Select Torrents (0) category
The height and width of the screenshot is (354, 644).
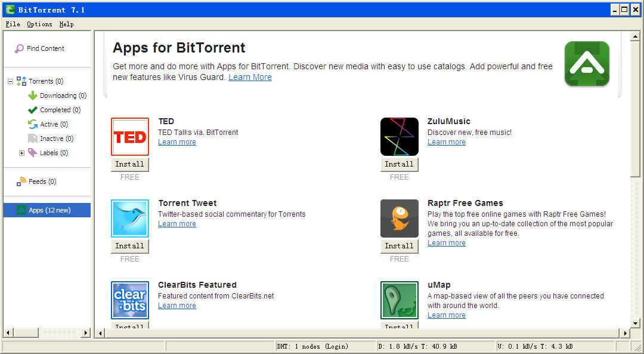[x=46, y=81]
